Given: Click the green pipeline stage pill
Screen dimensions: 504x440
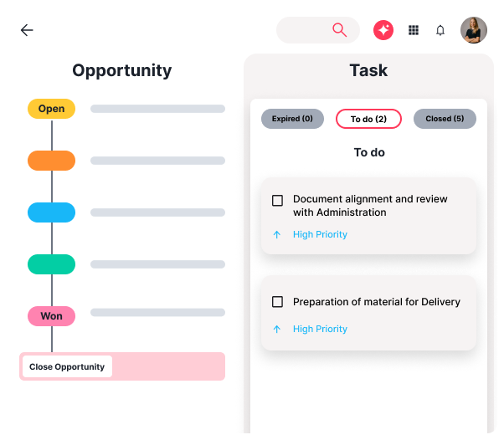Looking at the screenshot, I should pyautogui.click(x=51, y=264).
